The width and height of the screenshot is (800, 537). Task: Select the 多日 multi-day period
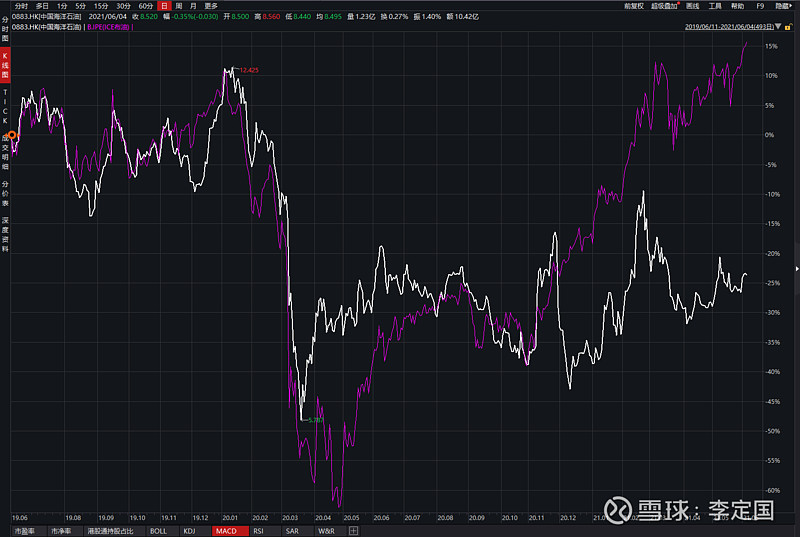pos(42,6)
